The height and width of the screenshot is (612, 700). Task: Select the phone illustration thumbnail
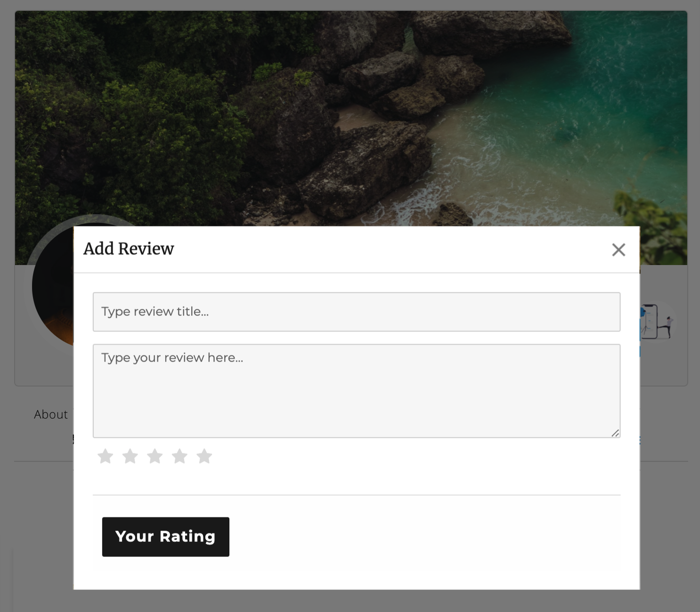658,322
